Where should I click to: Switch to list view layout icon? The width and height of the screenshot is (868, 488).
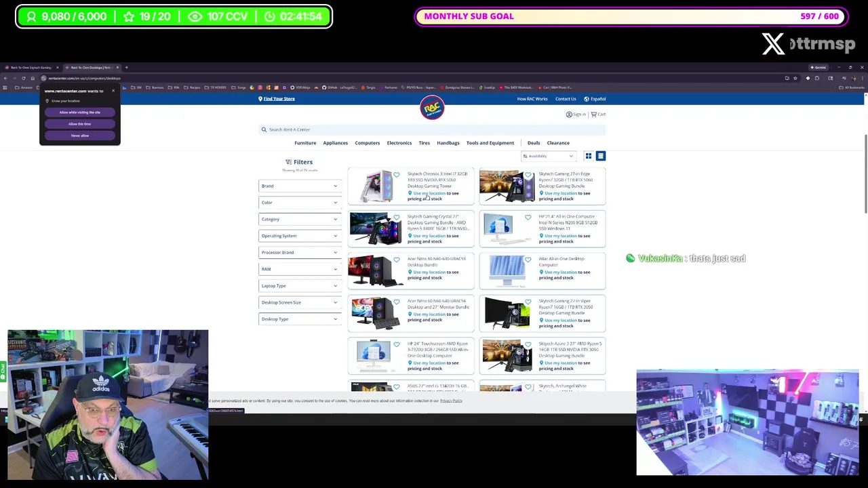click(x=600, y=156)
